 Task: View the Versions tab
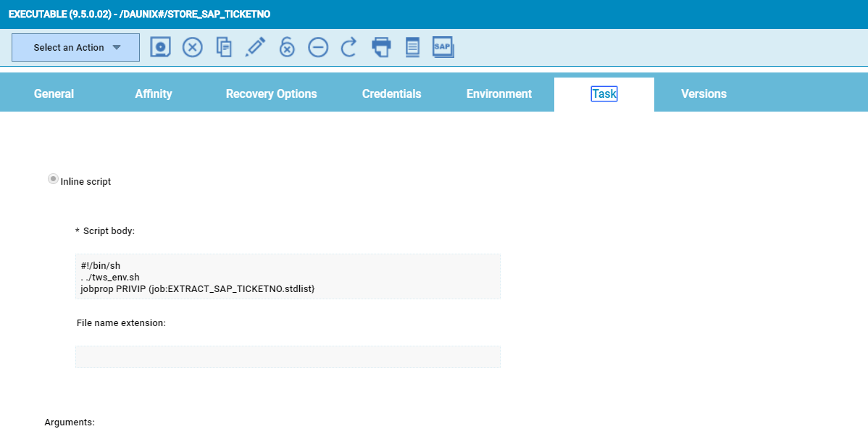tap(704, 94)
